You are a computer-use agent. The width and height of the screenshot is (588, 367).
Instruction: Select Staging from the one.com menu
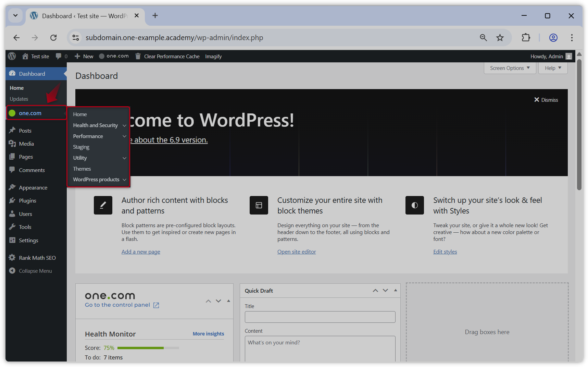pos(81,147)
